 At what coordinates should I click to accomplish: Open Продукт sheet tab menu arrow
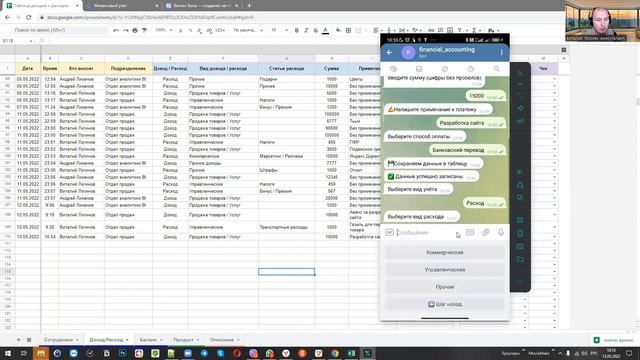click(198, 340)
